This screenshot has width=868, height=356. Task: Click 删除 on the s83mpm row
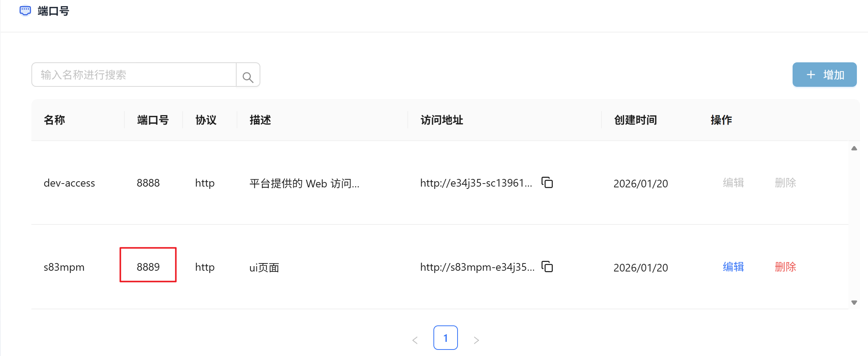point(785,267)
